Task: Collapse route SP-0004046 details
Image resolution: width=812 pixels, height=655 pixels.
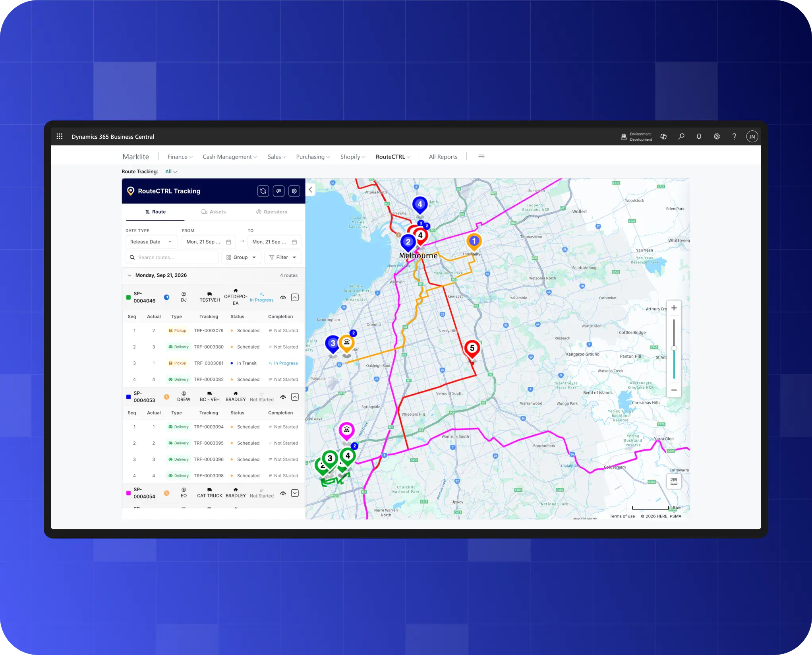Action: click(x=295, y=298)
